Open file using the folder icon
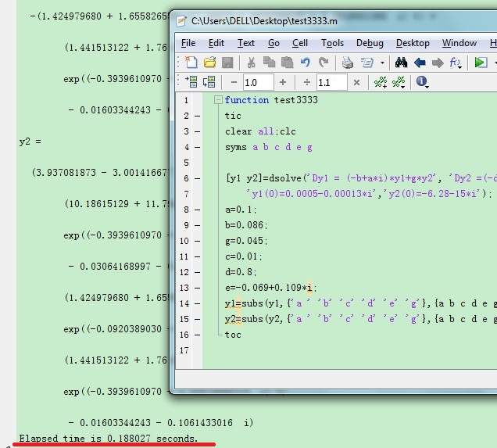 [x=209, y=63]
